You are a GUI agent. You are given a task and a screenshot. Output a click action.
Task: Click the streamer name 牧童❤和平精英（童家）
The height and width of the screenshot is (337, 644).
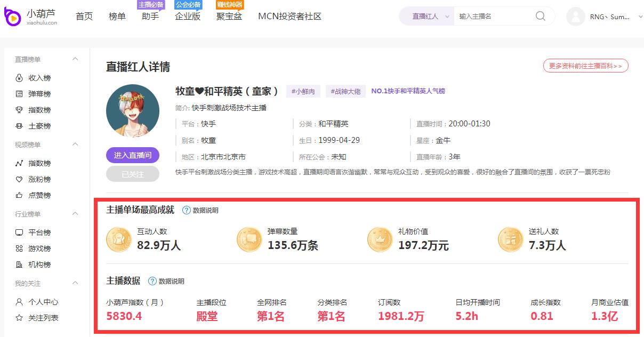click(x=227, y=91)
